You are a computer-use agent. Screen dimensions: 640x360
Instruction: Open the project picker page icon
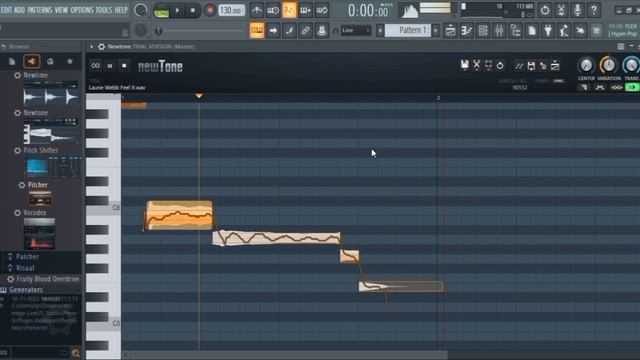click(x=532, y=30)
